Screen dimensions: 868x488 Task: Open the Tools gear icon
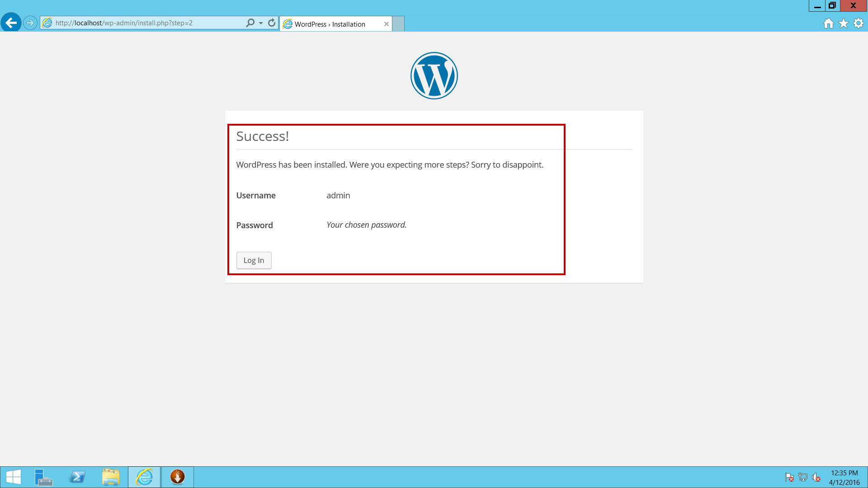[x=859, y=23]
